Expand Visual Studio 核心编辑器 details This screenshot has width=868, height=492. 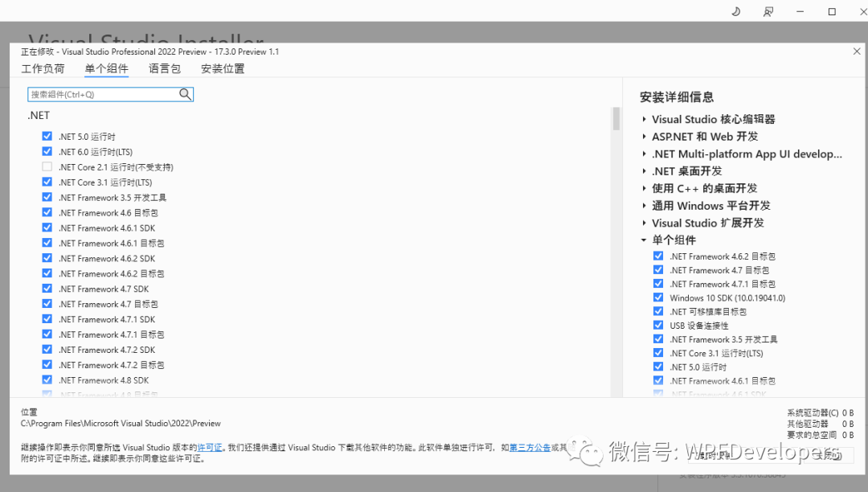tap(644, 120)
